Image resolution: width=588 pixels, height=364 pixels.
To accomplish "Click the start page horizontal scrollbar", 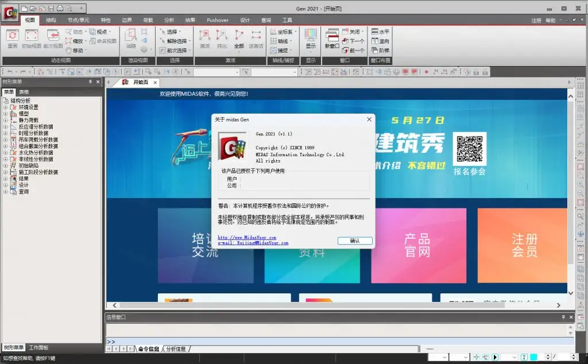I will pyautogui.click(x=336, y=305).
